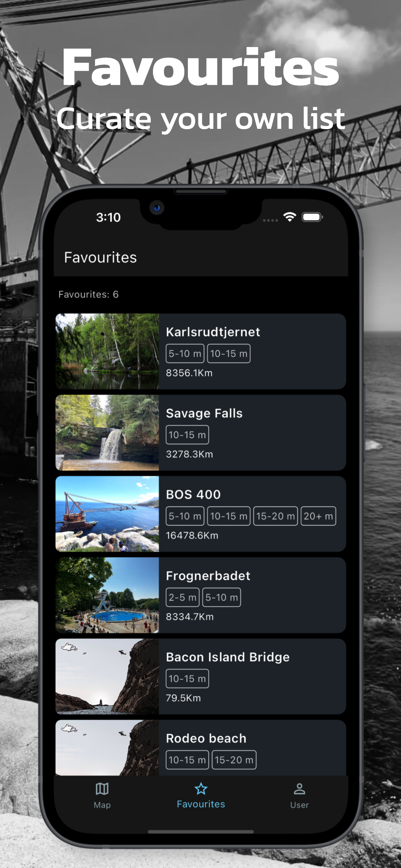This screenshot has width=401, height=868.
Task: Click the Favourites header title
Action: 100,257
